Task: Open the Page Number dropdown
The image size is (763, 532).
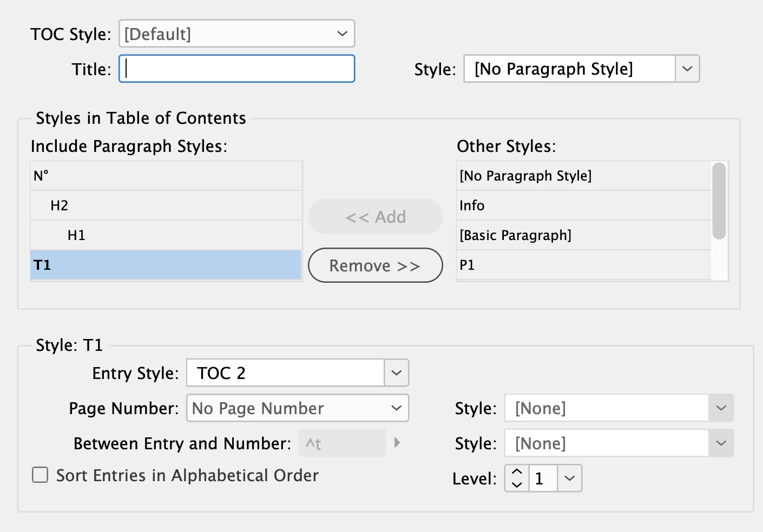Action: (x=297, y=408)
